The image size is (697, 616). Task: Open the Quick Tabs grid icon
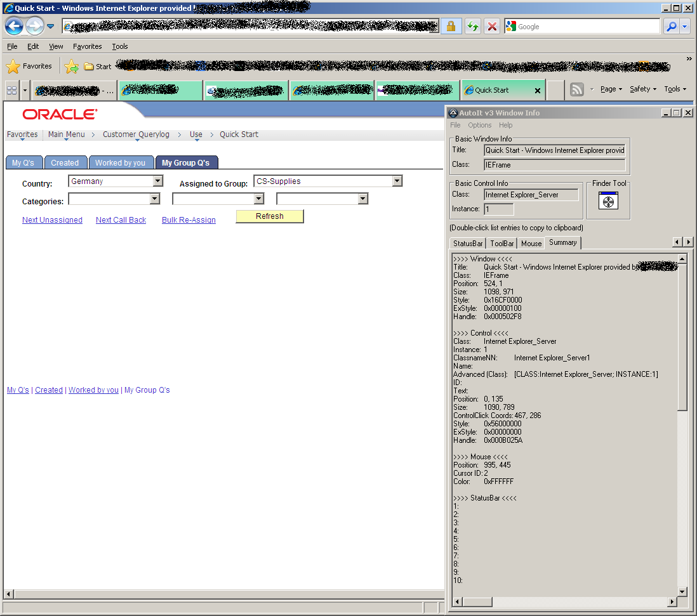click(11, 90)
